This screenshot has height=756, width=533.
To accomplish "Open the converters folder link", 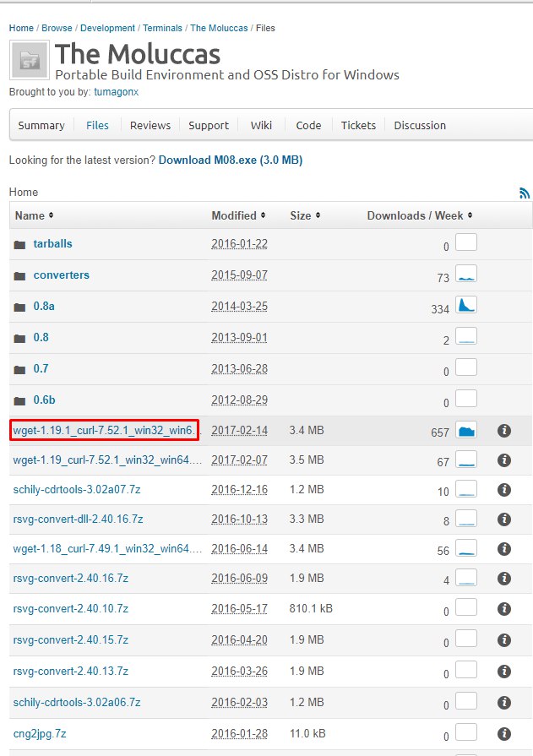I will point(62,275).
